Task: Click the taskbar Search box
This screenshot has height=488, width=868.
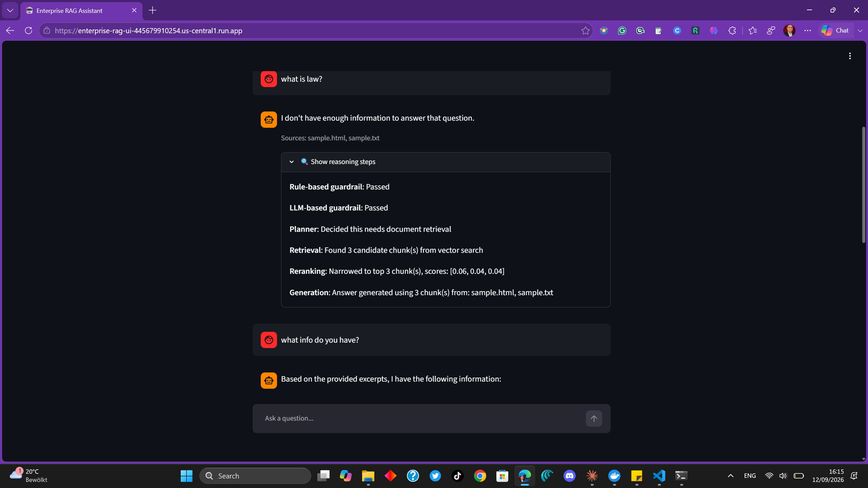Action: [255, 476]
